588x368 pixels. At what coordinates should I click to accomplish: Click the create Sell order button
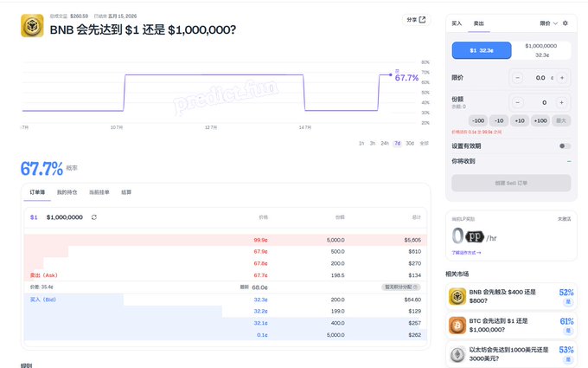(x=511, y=184)
